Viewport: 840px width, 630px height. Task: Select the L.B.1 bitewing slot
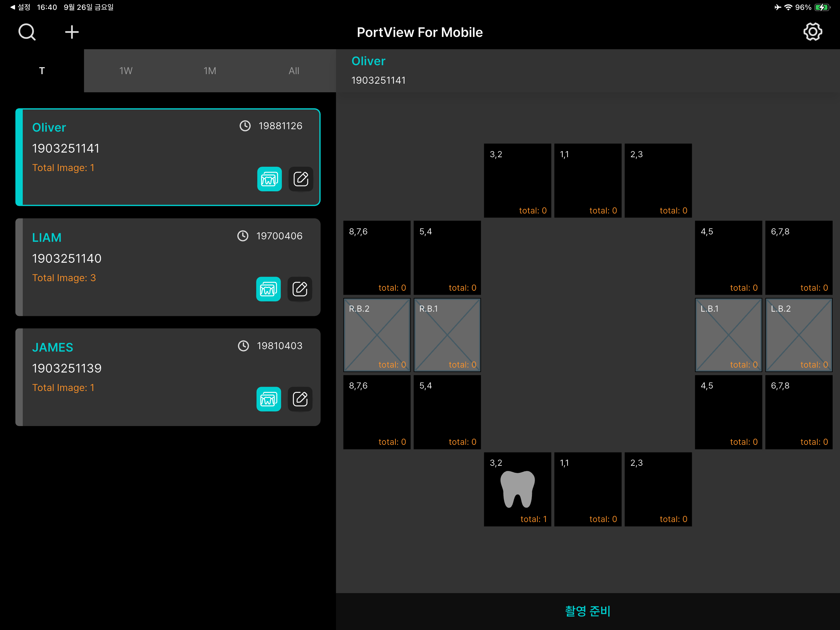(728, 335)
